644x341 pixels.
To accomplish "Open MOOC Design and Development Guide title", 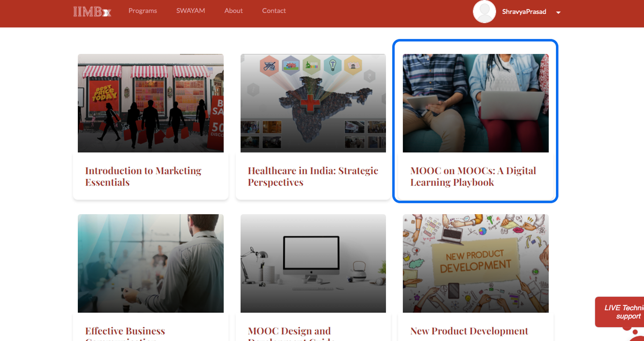I will [289, 331].
